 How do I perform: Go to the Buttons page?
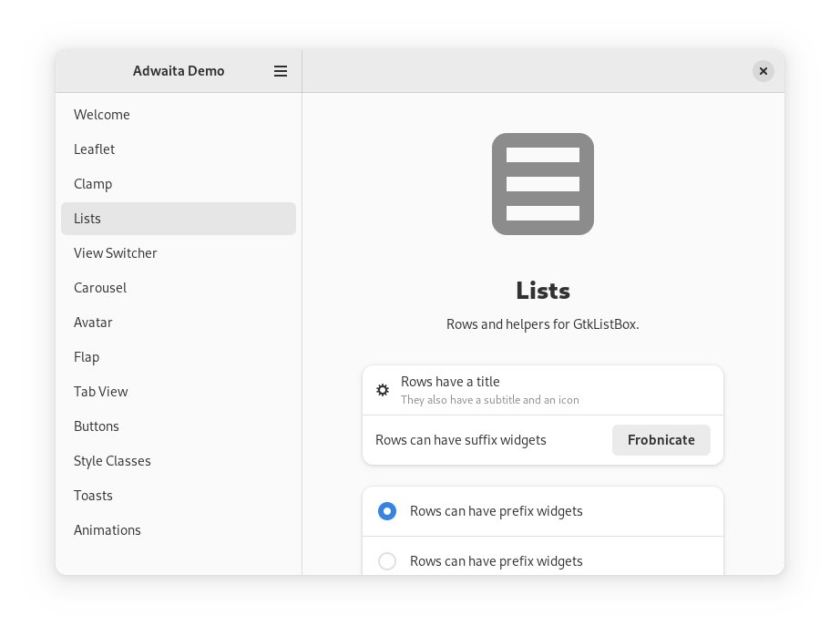coord(97,426)
